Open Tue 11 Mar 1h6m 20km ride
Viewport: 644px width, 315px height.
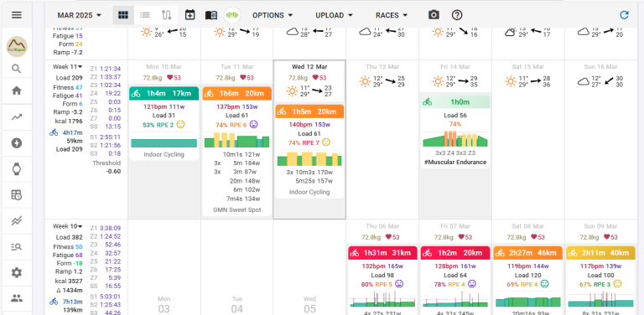(237, 94)
